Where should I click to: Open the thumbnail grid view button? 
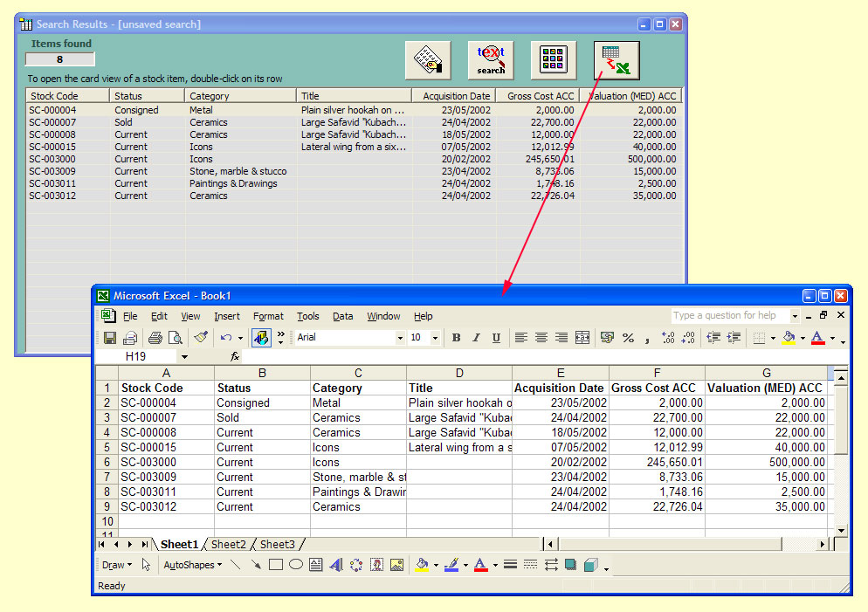pos(554,60)
